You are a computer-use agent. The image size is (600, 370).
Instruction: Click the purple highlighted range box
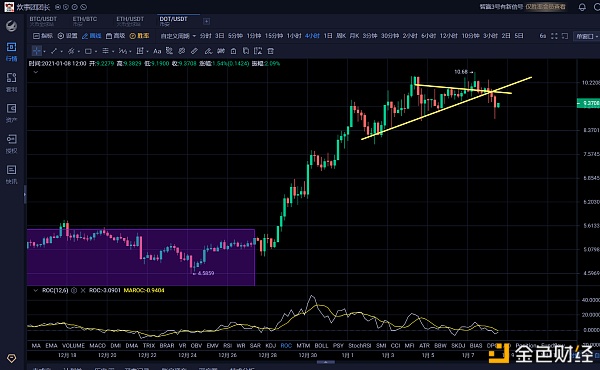pyautogui.click(x=141, y=257)
